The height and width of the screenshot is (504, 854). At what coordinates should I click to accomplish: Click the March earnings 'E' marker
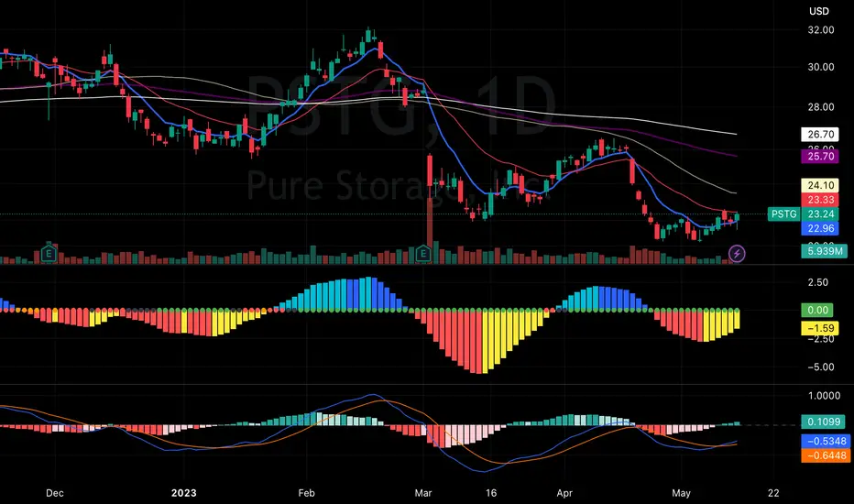coord(423,253)
